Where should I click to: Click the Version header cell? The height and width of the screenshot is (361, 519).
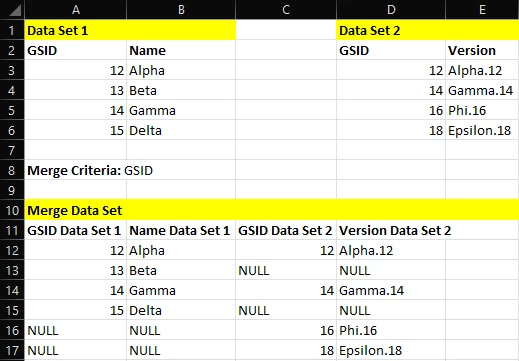[482, 50]
